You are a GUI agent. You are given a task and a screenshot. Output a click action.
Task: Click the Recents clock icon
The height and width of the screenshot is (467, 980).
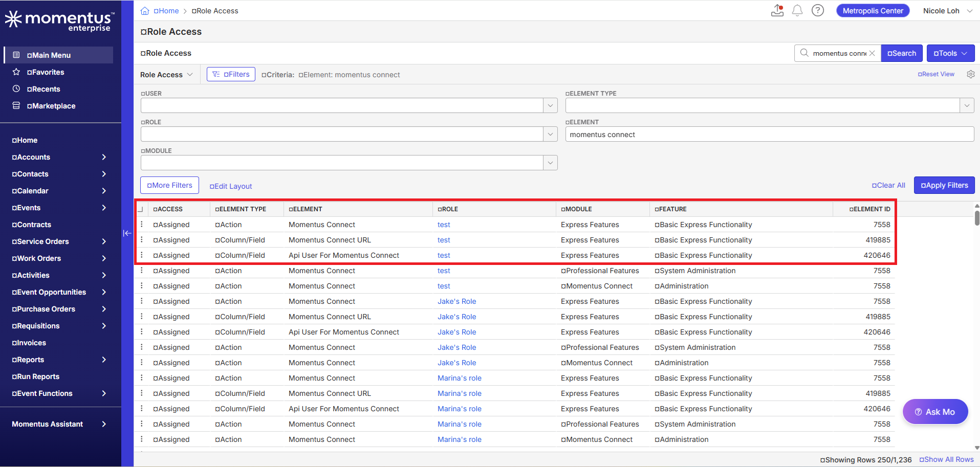16,88
